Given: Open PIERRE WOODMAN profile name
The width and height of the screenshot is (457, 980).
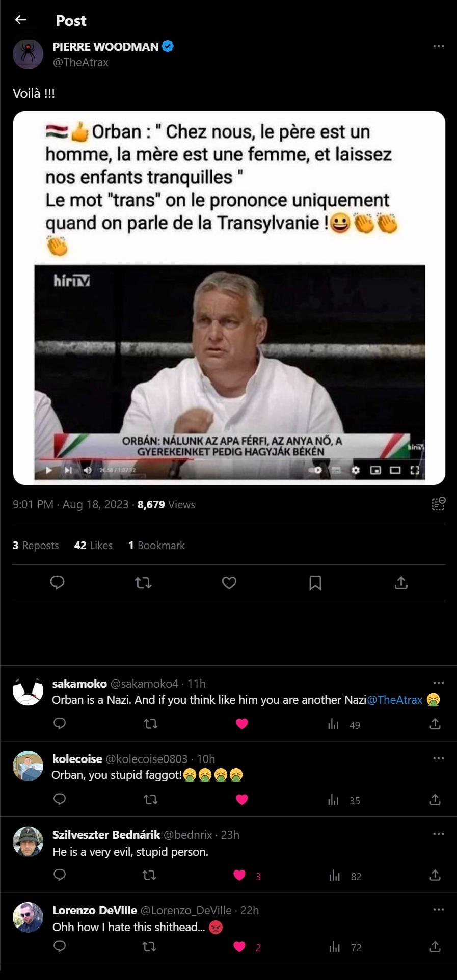Looking at the screenshot, I should (106, 47).
